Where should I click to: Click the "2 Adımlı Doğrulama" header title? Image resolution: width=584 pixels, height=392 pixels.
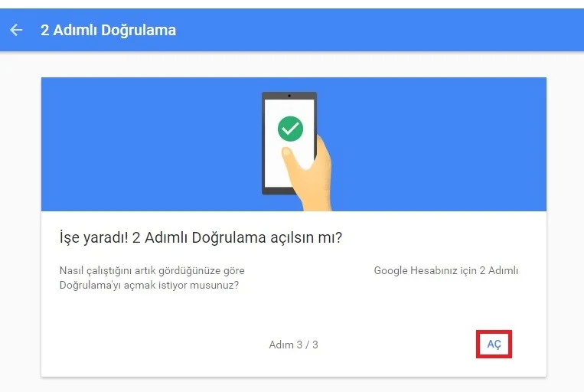click(x=108, y=30)
